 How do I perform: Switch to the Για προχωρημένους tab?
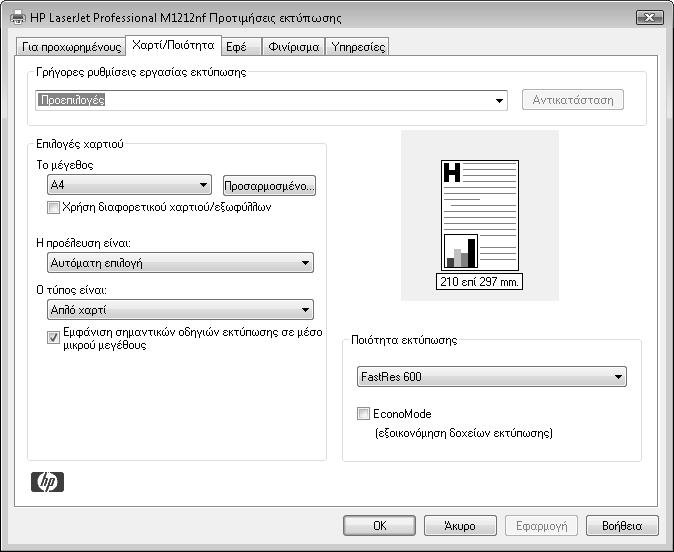coord(71,47)
